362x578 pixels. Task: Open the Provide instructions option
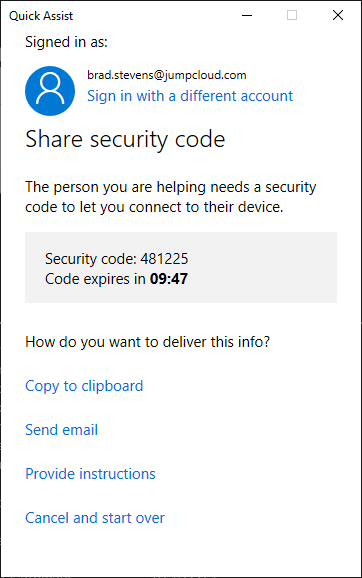tap(90, 474)
